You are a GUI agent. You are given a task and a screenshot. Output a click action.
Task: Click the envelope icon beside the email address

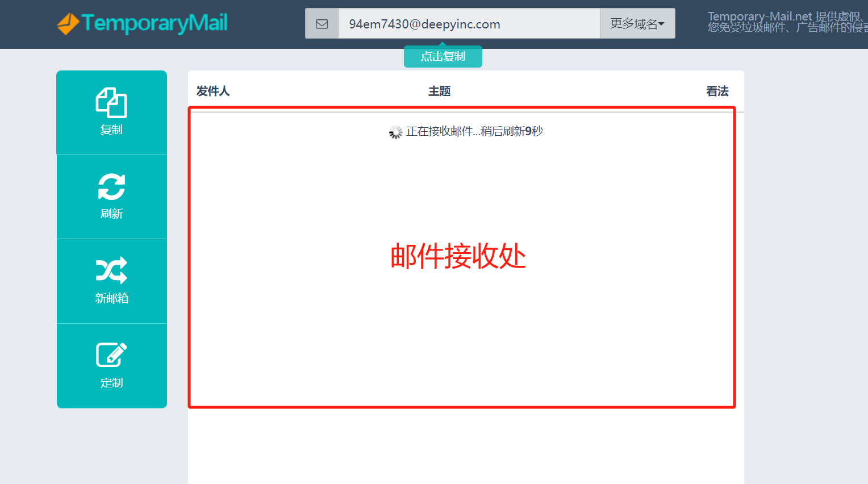[x=322, y=24]
